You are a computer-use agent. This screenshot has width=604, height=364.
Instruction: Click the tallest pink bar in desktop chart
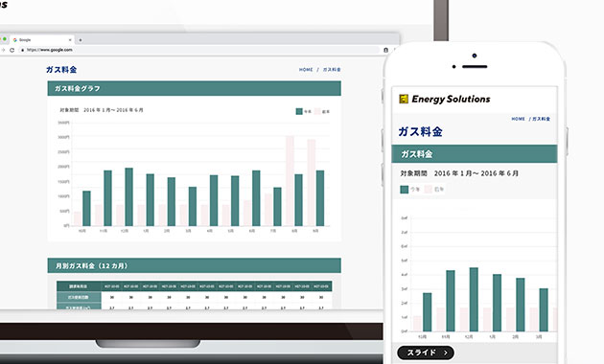click(x=290, y=180)
